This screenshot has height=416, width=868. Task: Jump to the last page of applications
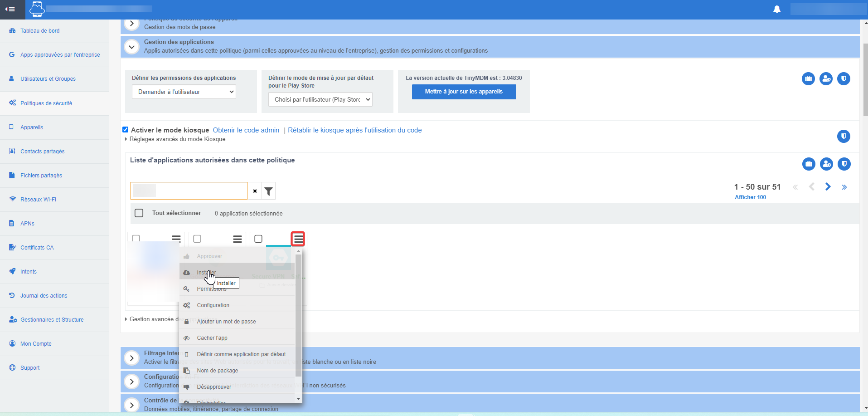coord(844,187)
